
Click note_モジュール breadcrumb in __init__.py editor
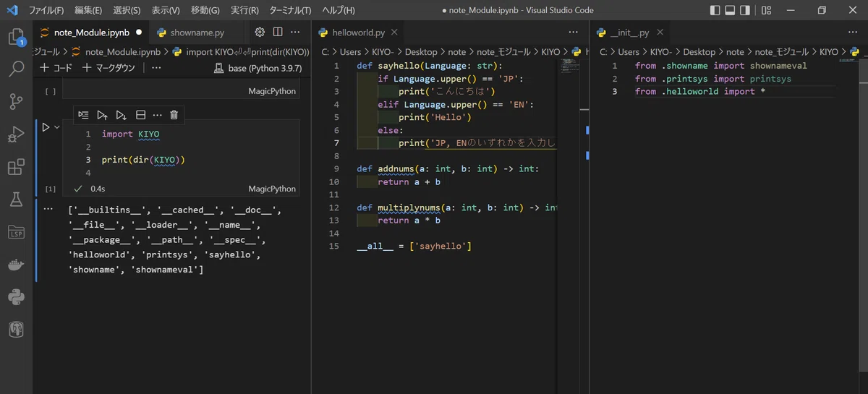[781, 52]
